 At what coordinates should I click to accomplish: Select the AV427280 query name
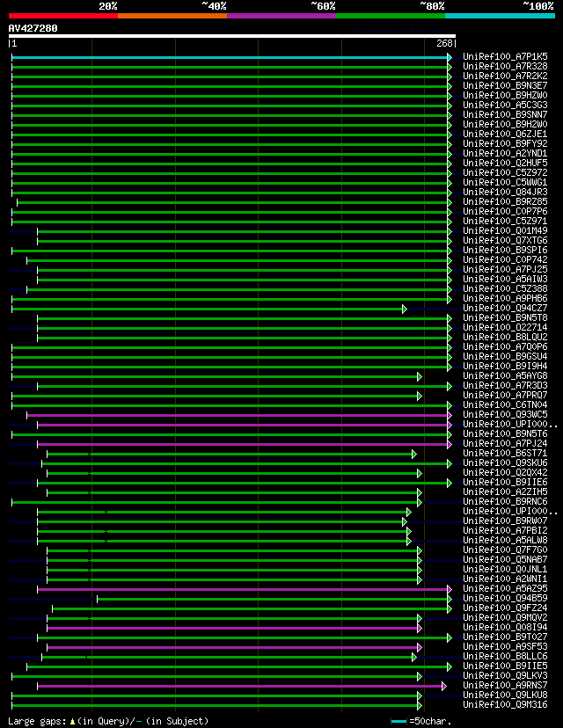(x=33, y=28)
